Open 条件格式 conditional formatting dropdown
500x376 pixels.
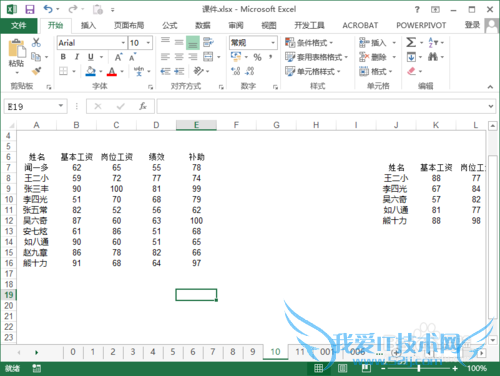coord(309,43)
